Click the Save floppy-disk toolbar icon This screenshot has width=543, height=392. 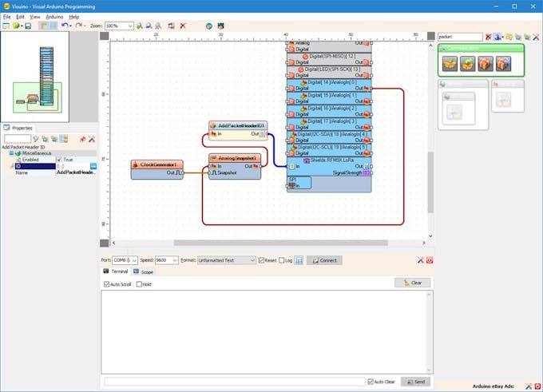click(x=28, y=26)
